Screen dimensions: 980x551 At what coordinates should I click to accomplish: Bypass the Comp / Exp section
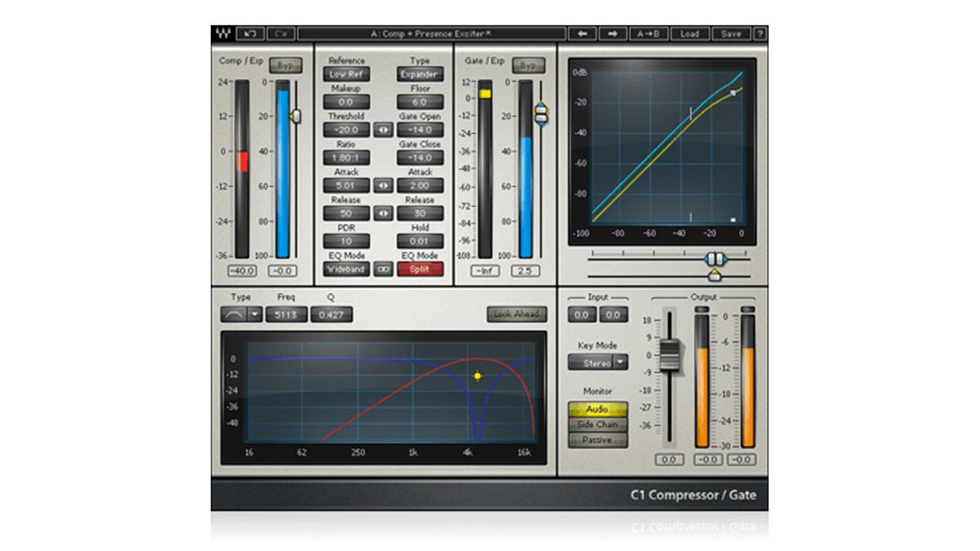(x=285, y=66)
